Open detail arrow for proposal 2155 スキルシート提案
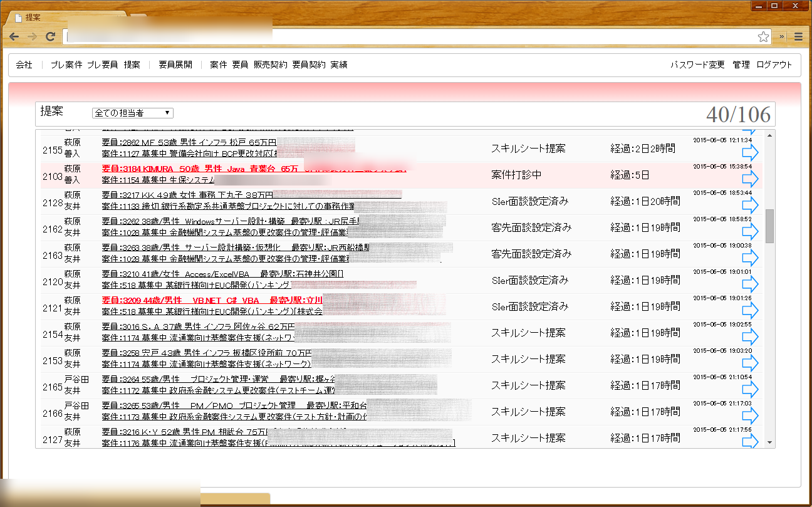Viewport: 812px width, 507px height. point(750,152)
